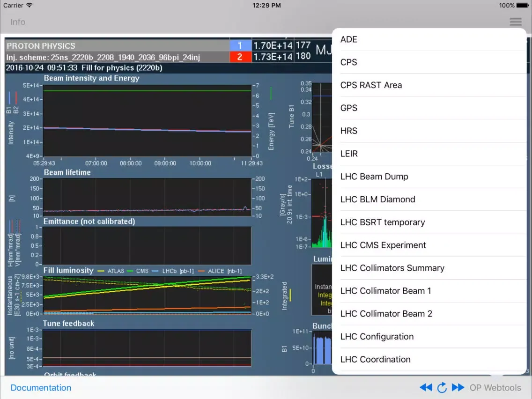Select LHC Collimator Beam 1

click(429, 291)
